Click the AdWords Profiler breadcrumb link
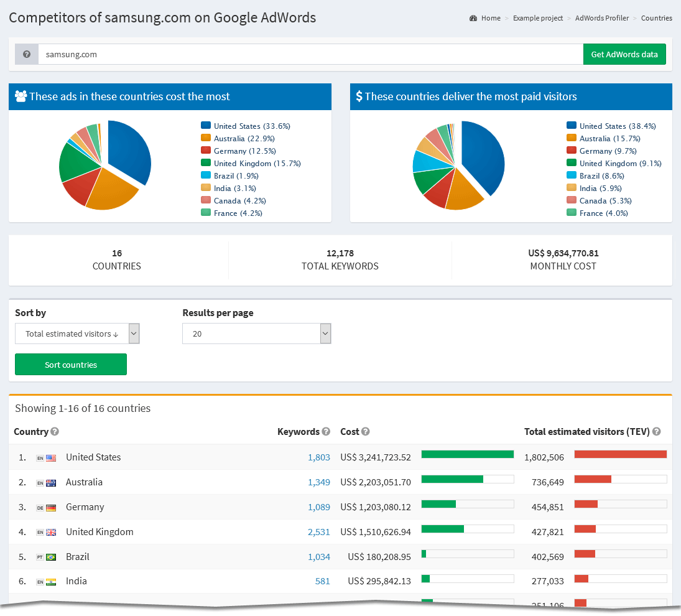 click(601, 18)
